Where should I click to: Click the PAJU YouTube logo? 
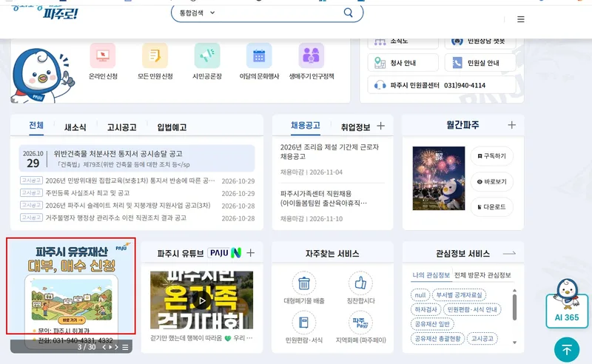coord(219,252)
